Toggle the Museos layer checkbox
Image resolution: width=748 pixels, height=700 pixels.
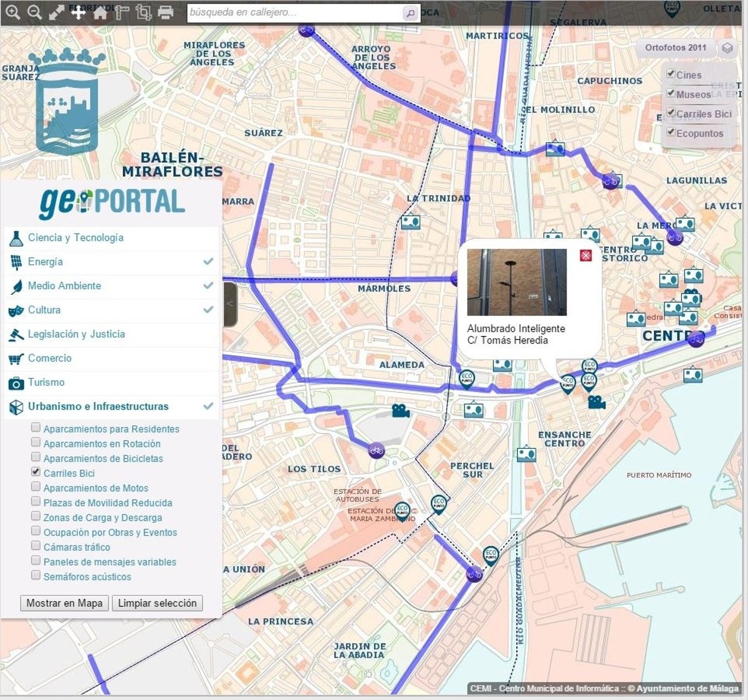click(x=671, y=93)
